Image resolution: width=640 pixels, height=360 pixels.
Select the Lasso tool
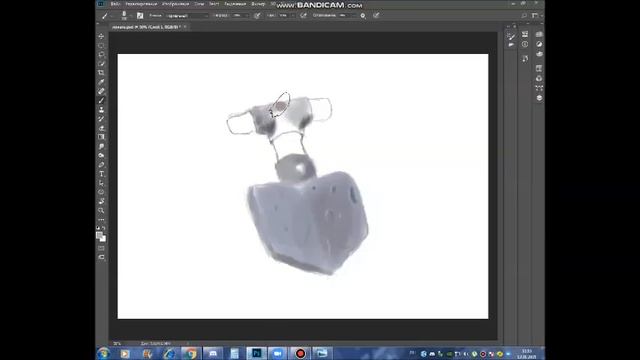click(101, 54)
